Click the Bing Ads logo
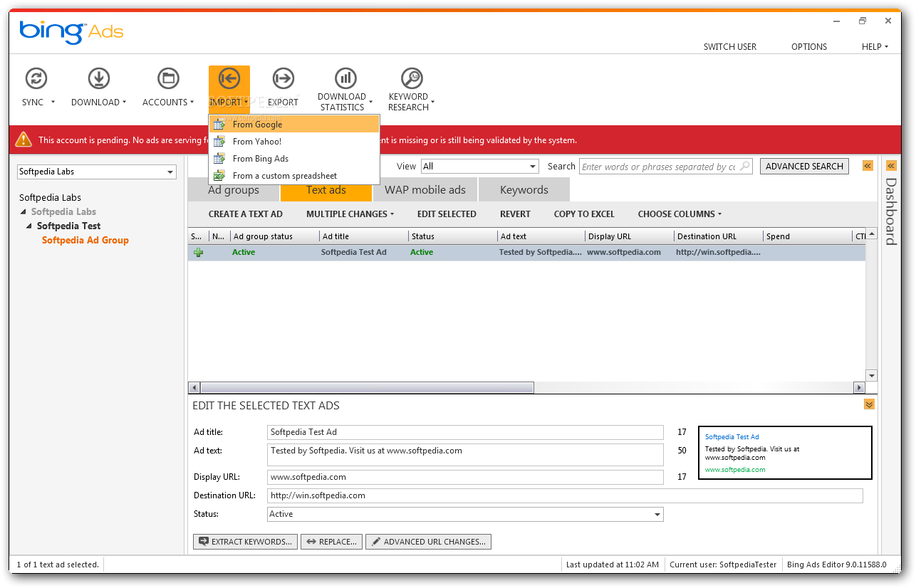 [x=71, y=31]
